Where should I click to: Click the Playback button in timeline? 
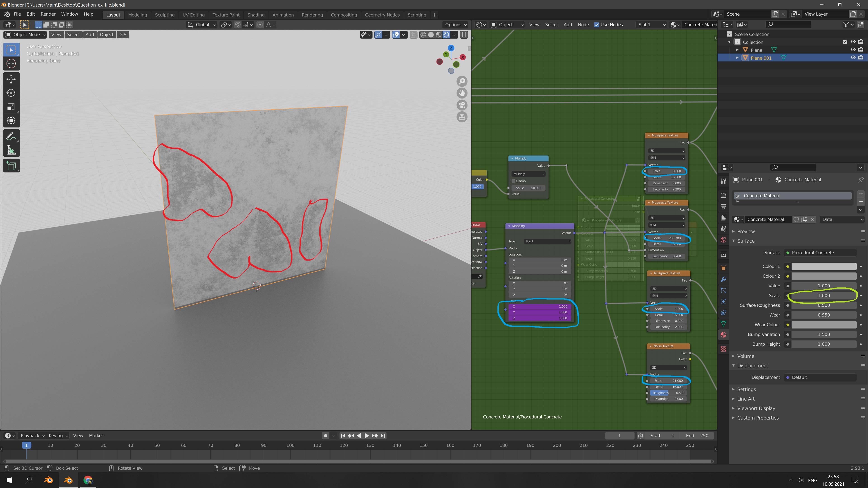click(32, 435)
